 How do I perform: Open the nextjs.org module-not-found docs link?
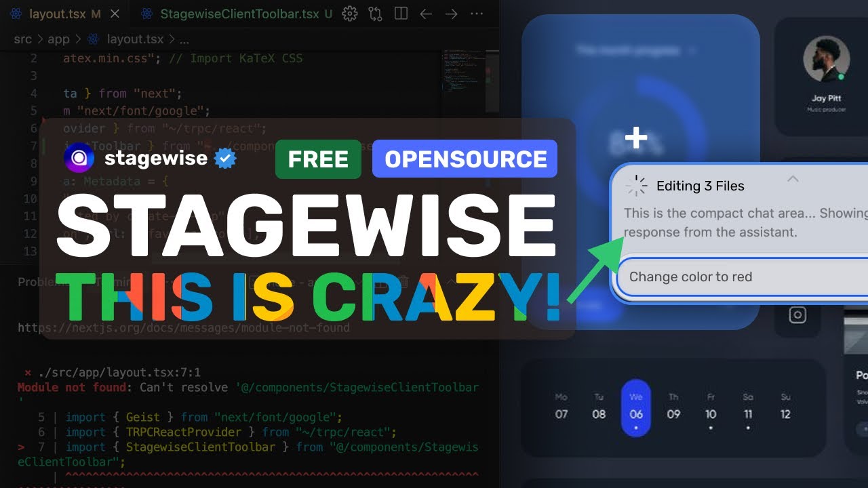(184, 328)
